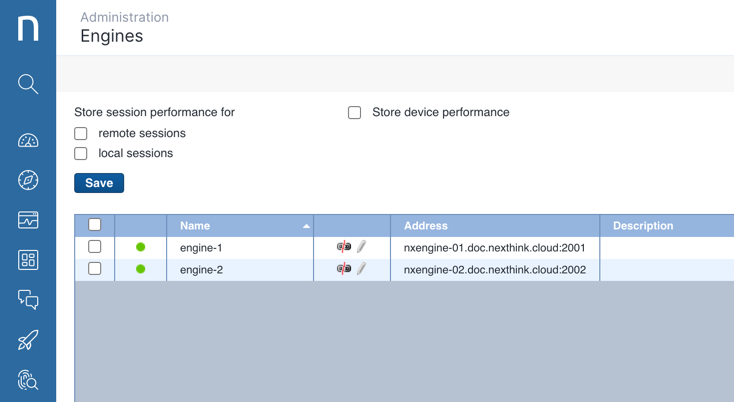Open the chat bubbles icon in sidebar
Screen dimensions: 734x402
tap(28, 300)
